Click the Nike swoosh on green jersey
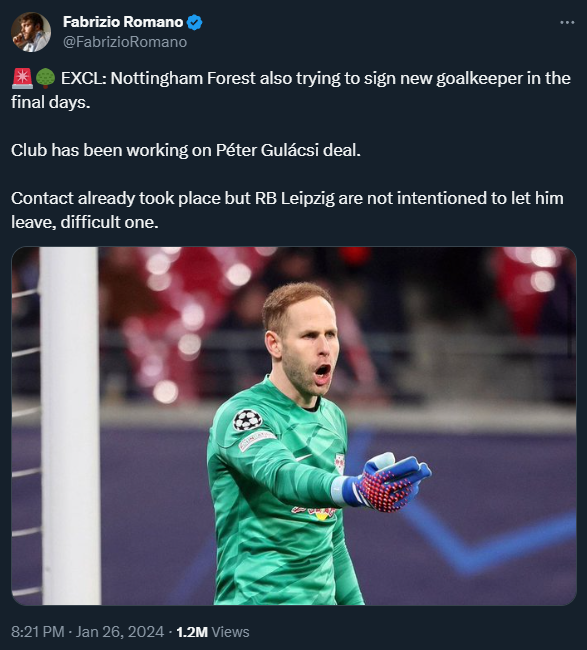 pos(304,458)
